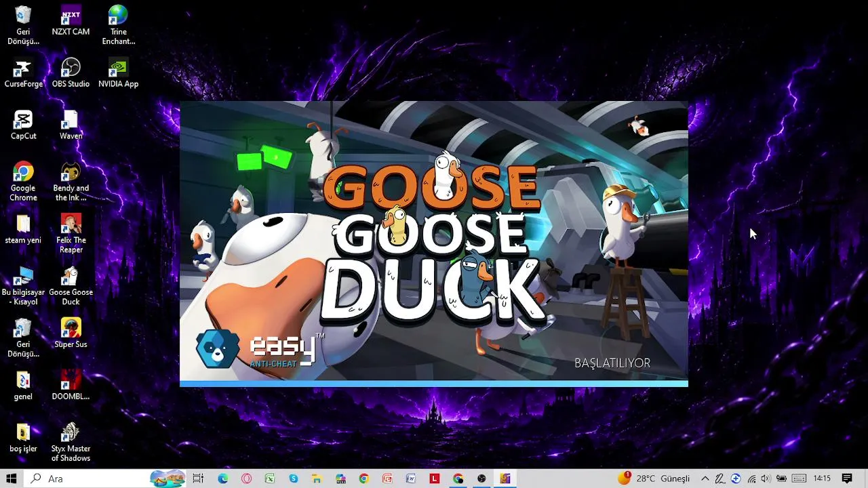
Task: Open the battery status tray icon
Action: pos(781,479)
